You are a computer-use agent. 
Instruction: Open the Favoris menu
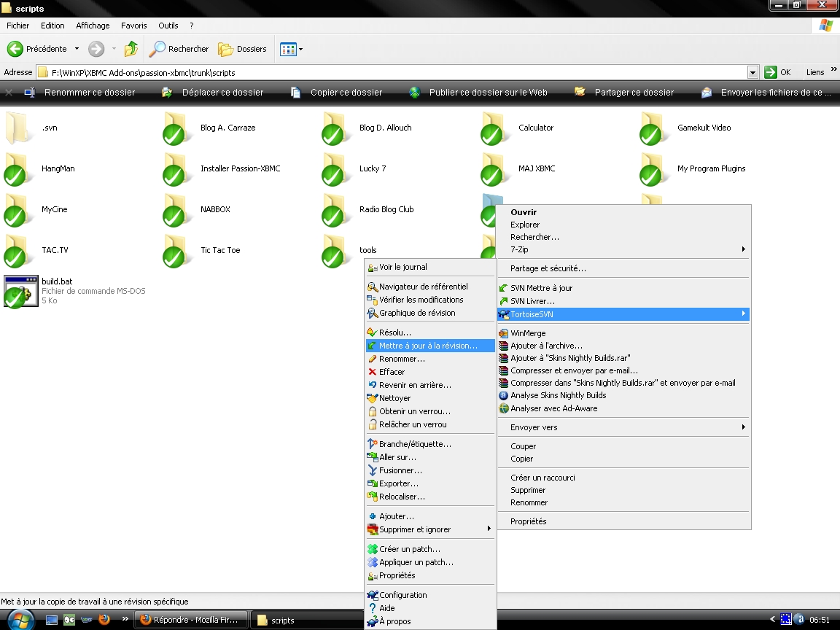[x=134, y=26]
